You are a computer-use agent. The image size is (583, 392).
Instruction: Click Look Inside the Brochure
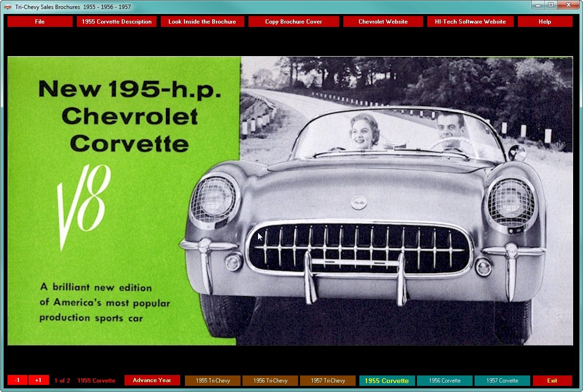click(202, 22)
